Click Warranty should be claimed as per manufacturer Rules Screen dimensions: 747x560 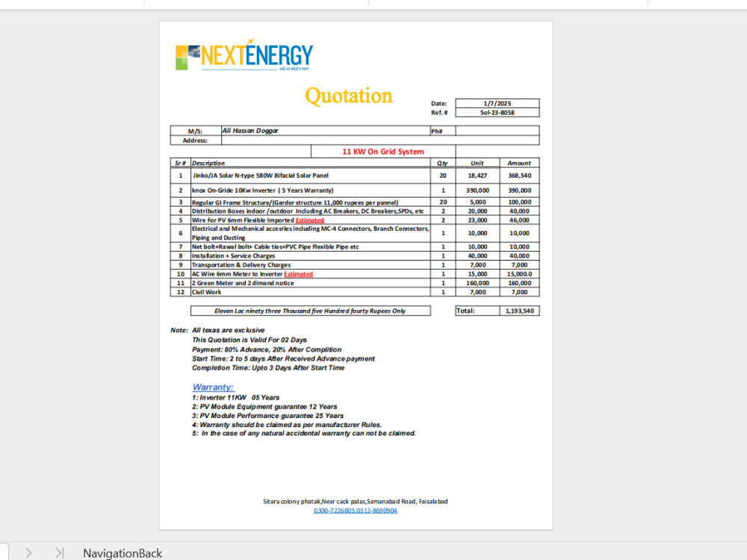click(x=286, y=424)
